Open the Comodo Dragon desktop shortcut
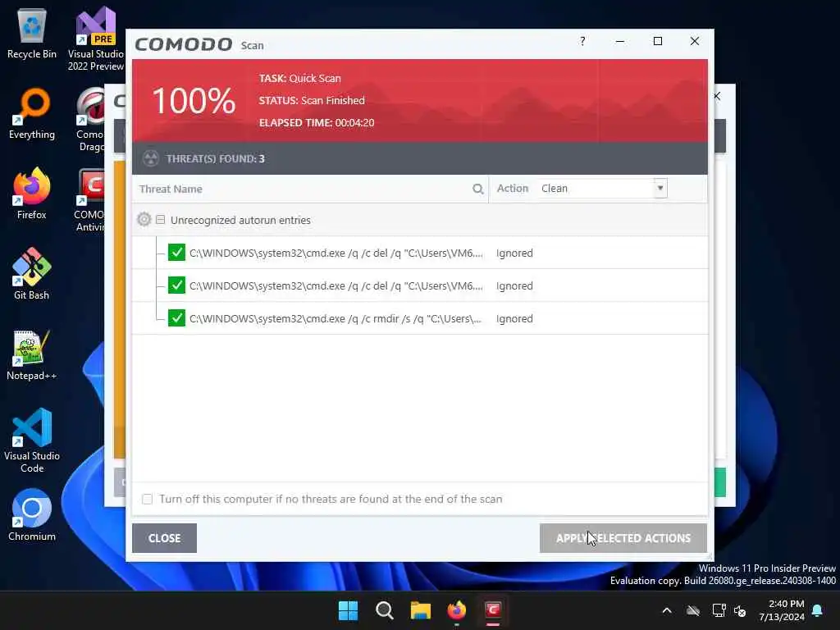Screen dimensions: 840x630 point(91,119)
